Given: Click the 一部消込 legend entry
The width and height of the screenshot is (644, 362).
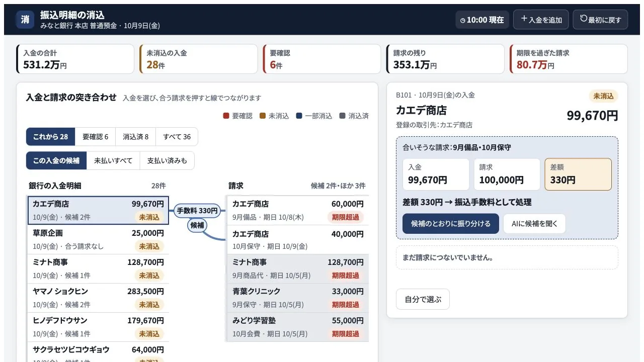Looking at the screenshot, I should 314,116.
